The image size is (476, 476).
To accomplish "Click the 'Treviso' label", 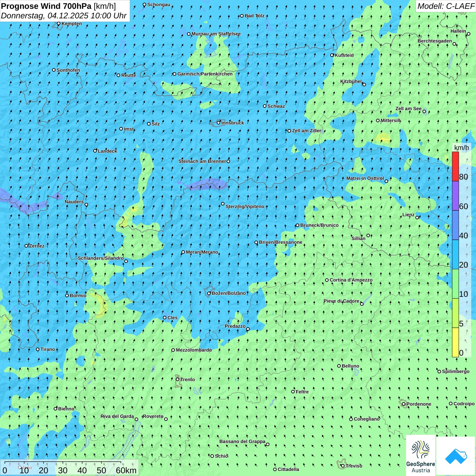I will 354,466.
